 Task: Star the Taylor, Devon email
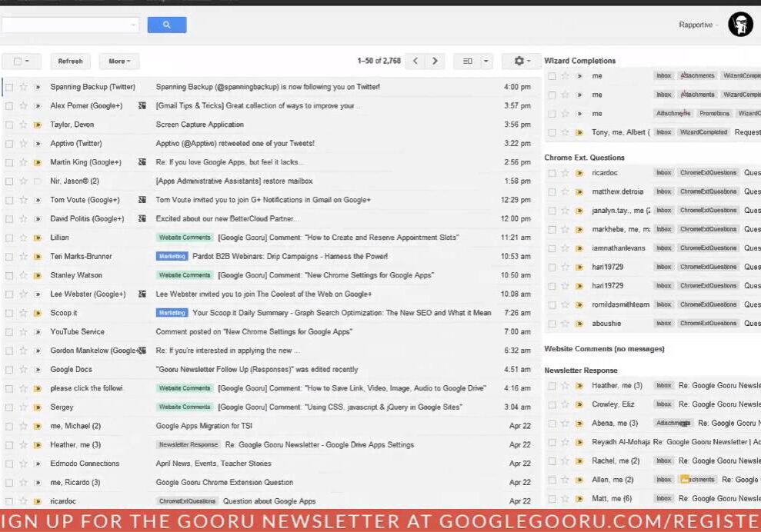(x=23, y=125)
